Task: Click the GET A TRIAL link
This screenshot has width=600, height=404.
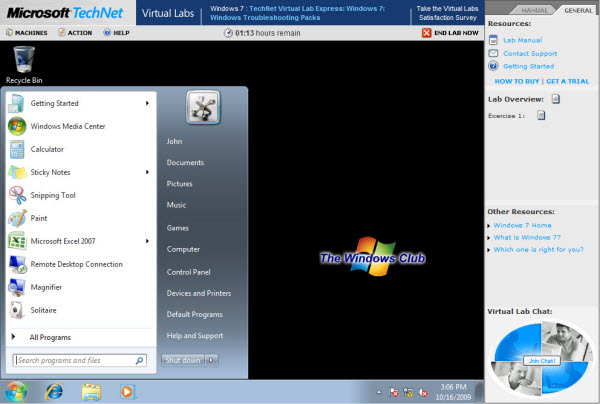Action: point(567,81)
